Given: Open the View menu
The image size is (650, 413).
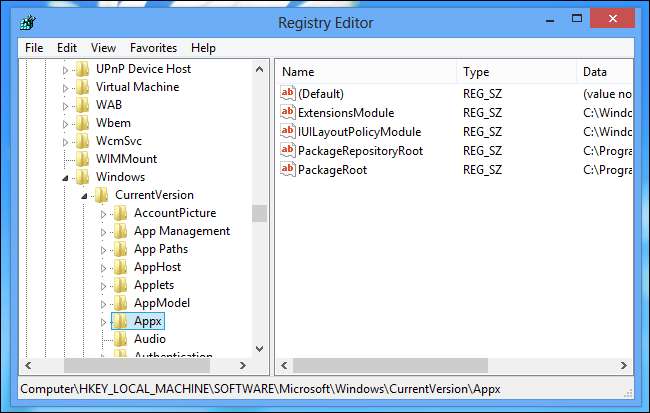Looking at the screenshot, I should coord(103,48).
